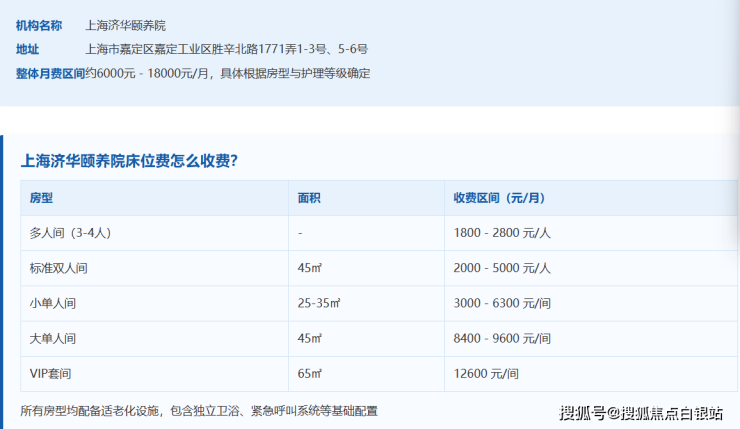Click the 机构名称 label
The height and width of the screenshot is (429, 740).
[x=39, y=25]
